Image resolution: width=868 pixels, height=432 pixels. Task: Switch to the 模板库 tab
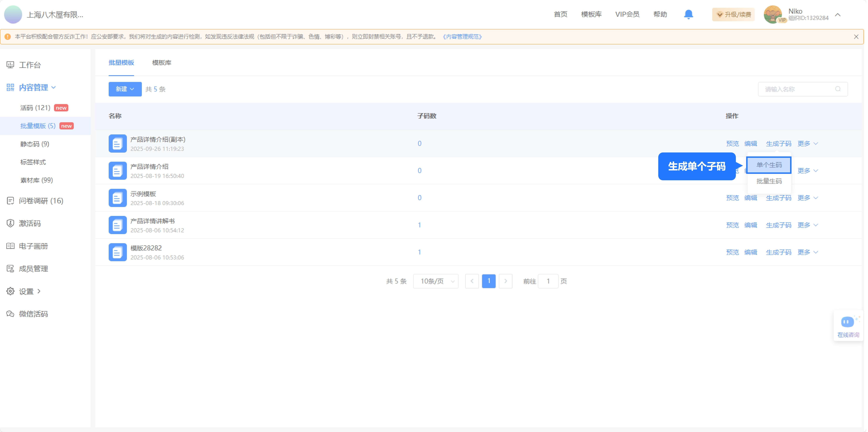coord(162,63)
